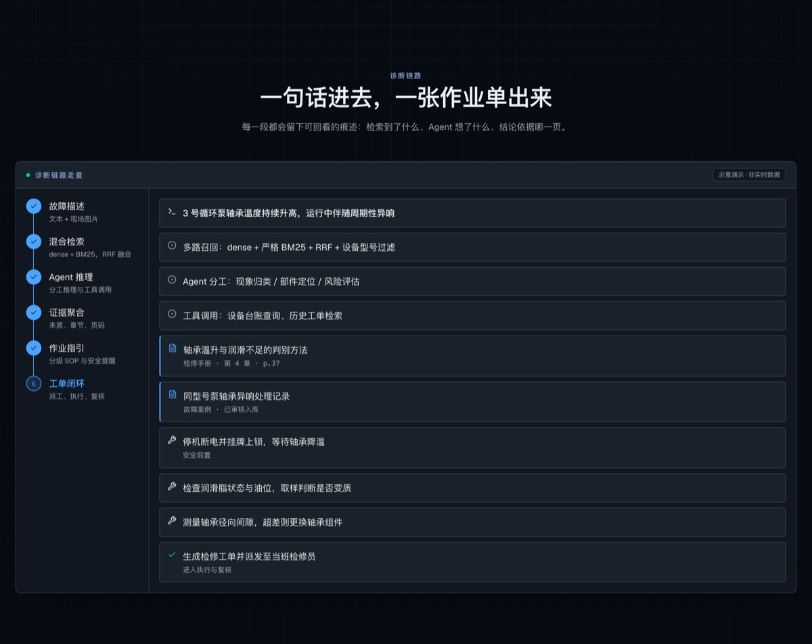Click the checkmark circle beside 作业指引
Image resolution: width=812 pixels, height=644 pixels.
[x=34, y=348]
